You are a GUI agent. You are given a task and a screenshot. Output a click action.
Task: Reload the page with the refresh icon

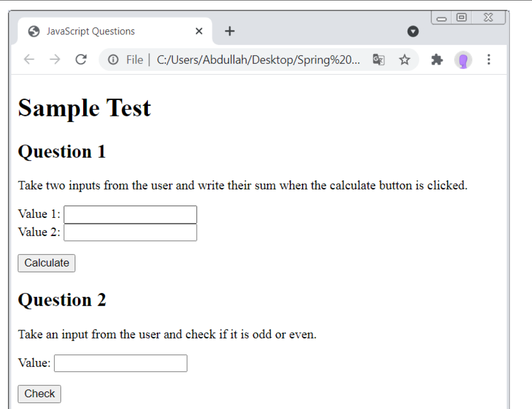81,59
